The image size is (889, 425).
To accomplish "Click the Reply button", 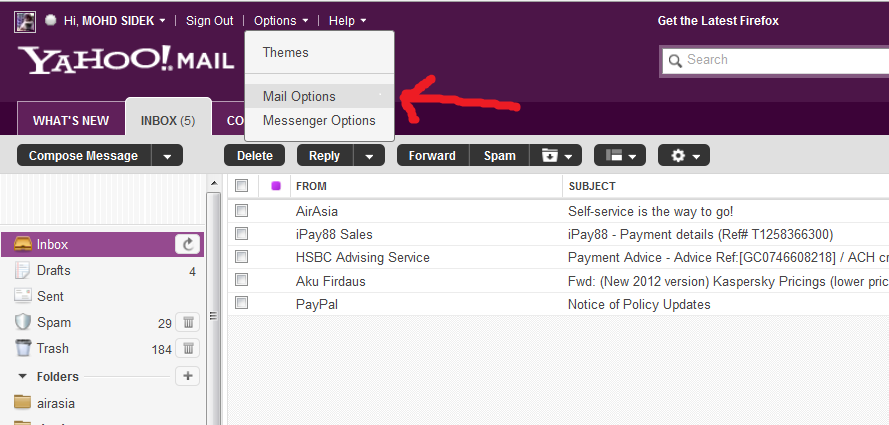I will pyautogui.click(x=325, y=155).
